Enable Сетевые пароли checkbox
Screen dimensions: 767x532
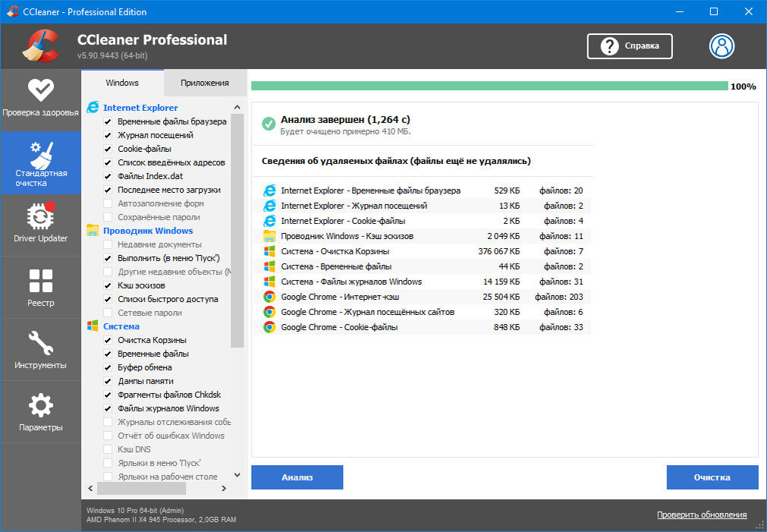pos(108,313)
